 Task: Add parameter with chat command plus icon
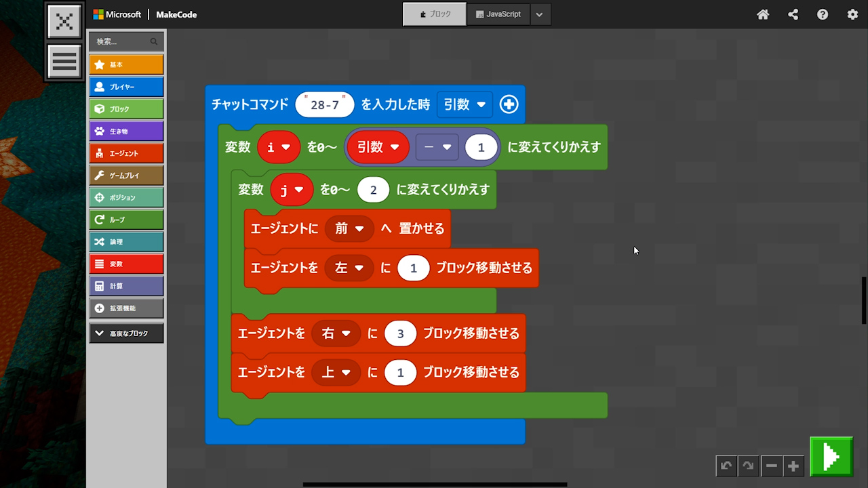pyautogui.click(x=509, y=104)
